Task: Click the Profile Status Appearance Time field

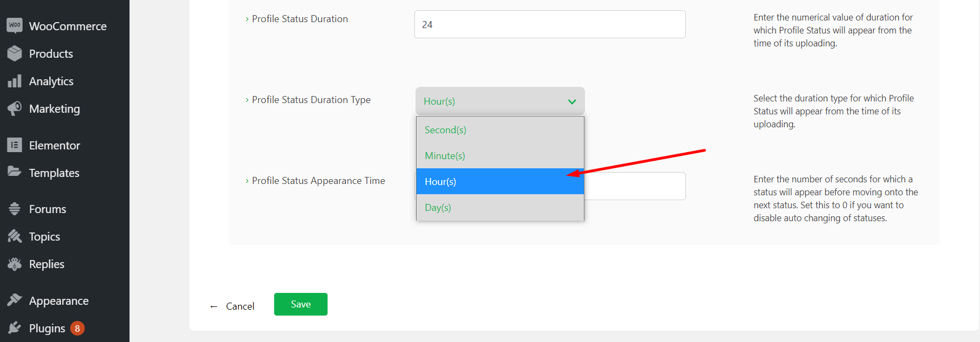Action: pos(634,186)
